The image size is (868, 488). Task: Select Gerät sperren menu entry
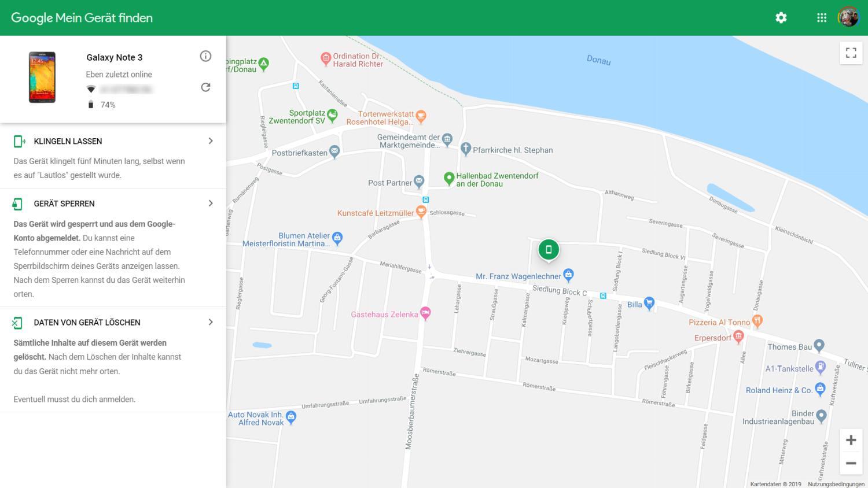click(64, 204)
